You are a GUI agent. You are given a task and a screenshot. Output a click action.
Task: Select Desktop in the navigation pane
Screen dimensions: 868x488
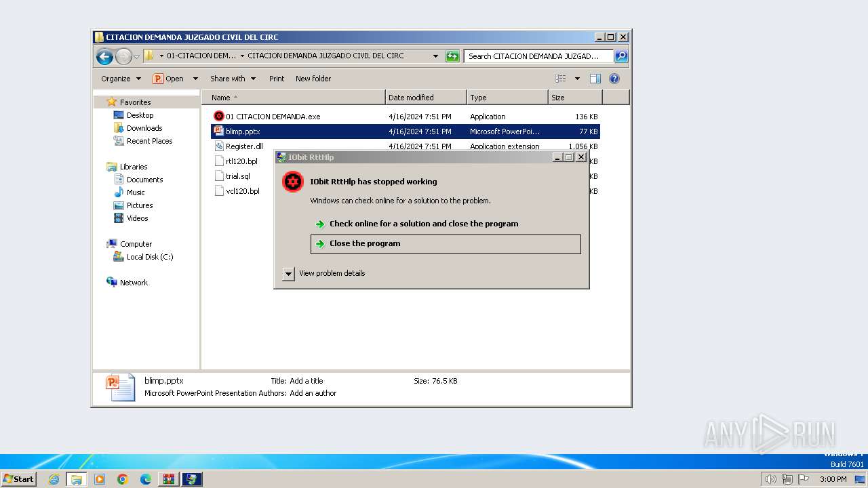click(x=140, y=115)
